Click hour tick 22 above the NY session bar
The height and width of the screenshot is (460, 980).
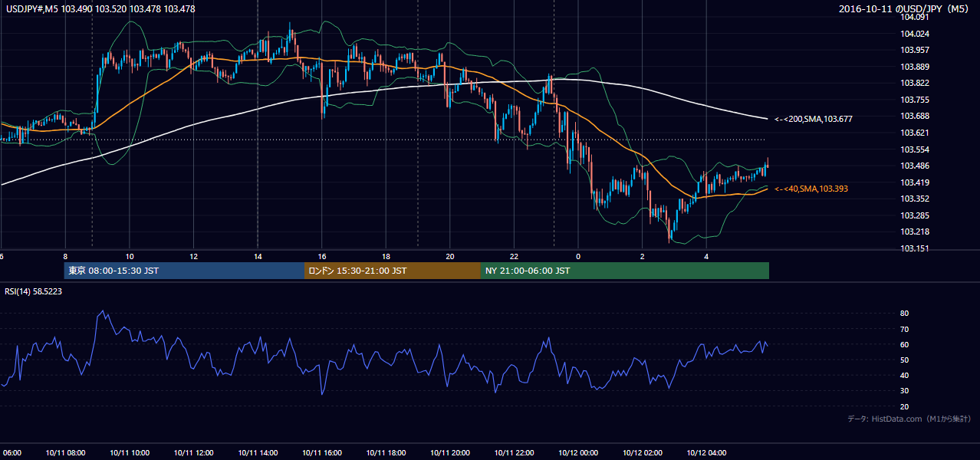[514, 256]
